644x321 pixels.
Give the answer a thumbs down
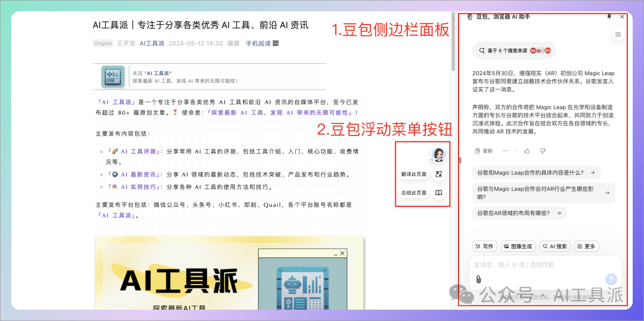[543, 151]
